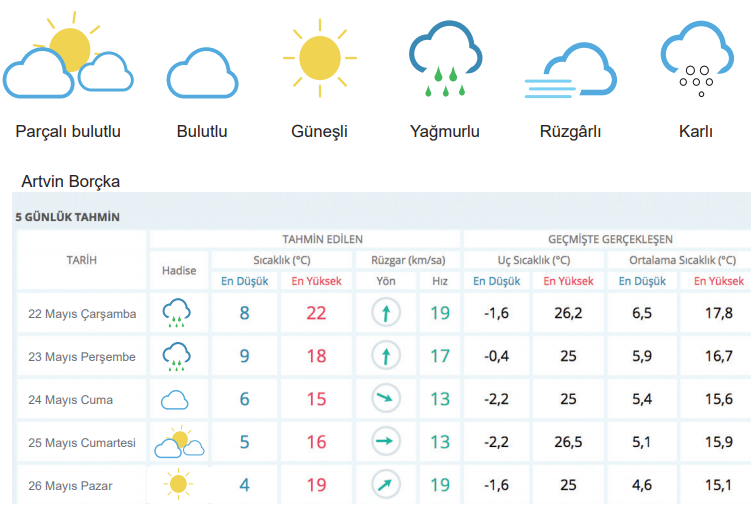Select the 5 GÜNLÜK TAHMİN heading

point(68,217)
